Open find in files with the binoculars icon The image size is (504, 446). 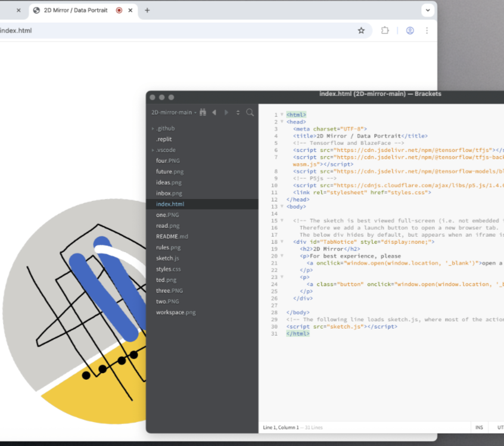203,112
